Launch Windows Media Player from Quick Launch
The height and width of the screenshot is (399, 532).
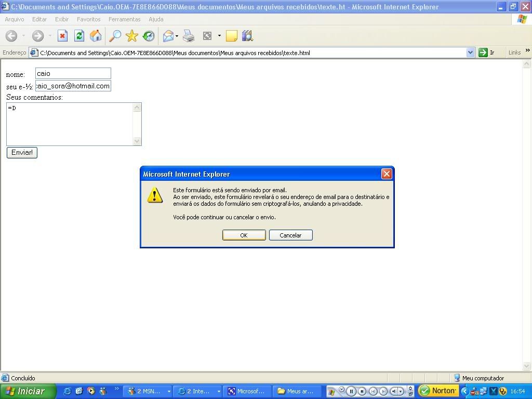(91, 391)
